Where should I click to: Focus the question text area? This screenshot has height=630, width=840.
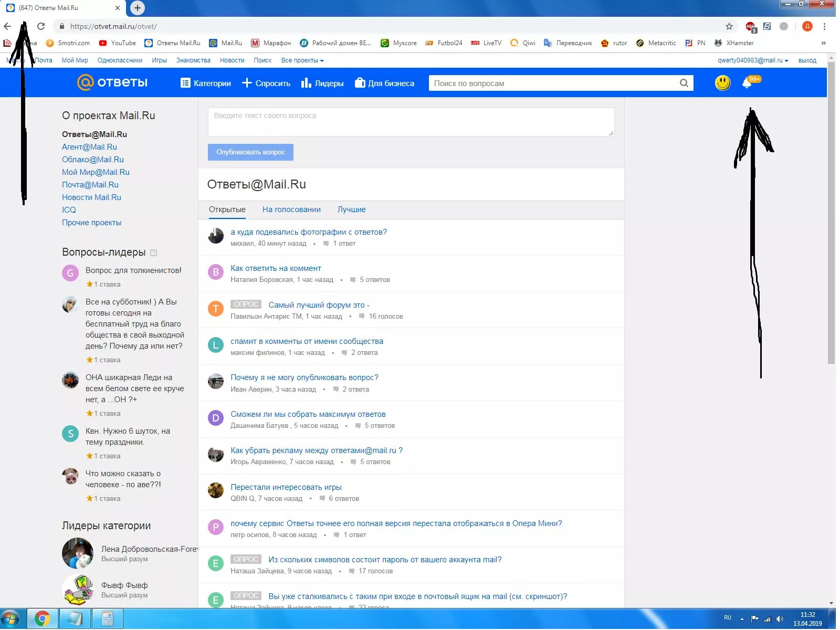[411, 122]
